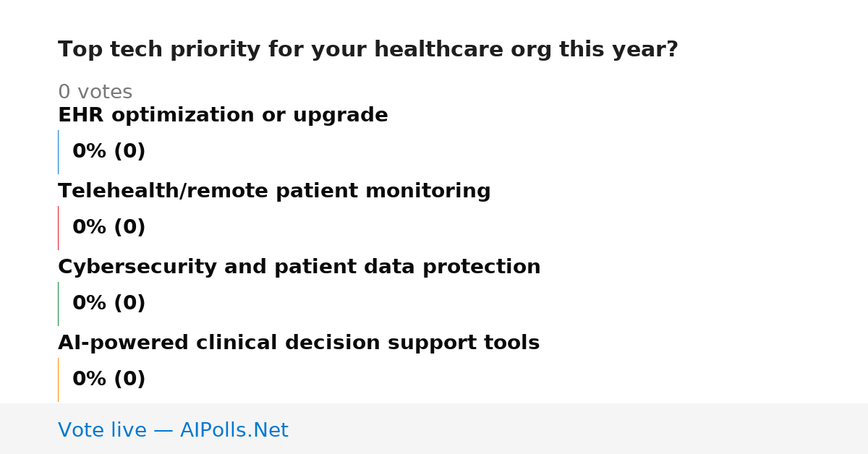Choose Telehealth/remote patient monitoring option
Screen dimensions: 868x454
pyautogui.click(x=274, y=192)
